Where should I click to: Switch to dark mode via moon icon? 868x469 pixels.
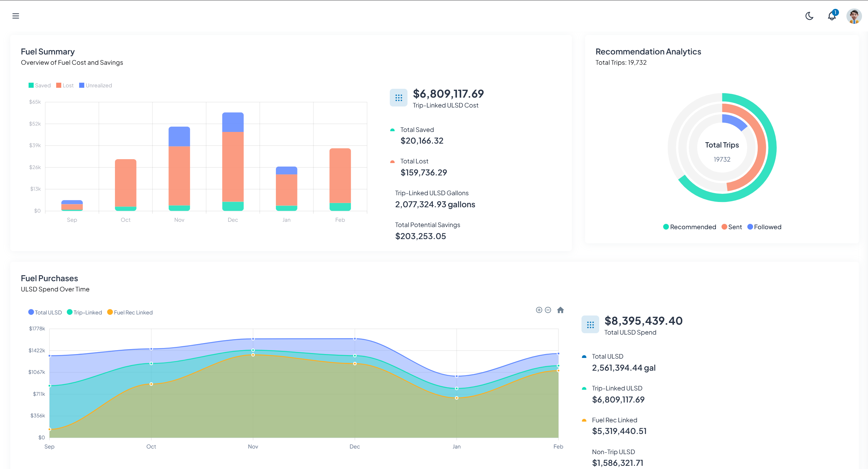[809, 16]
